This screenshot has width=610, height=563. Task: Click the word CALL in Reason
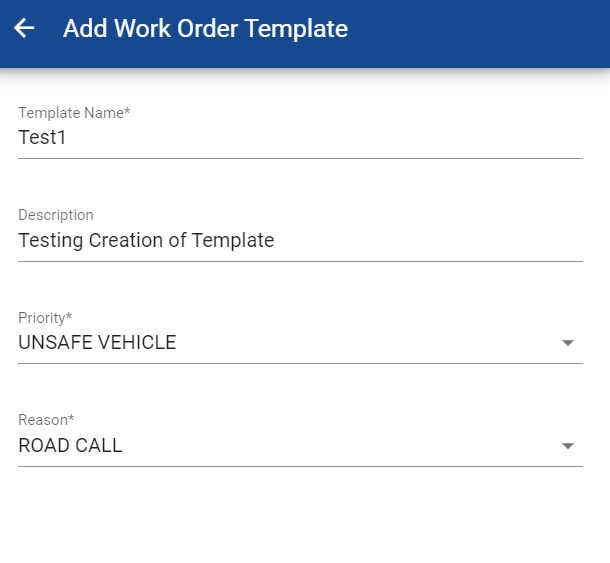99,446
